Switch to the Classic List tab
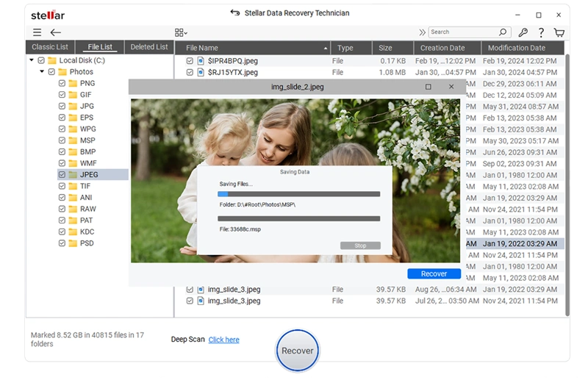588x380 pixels. [x=50, y=47]
